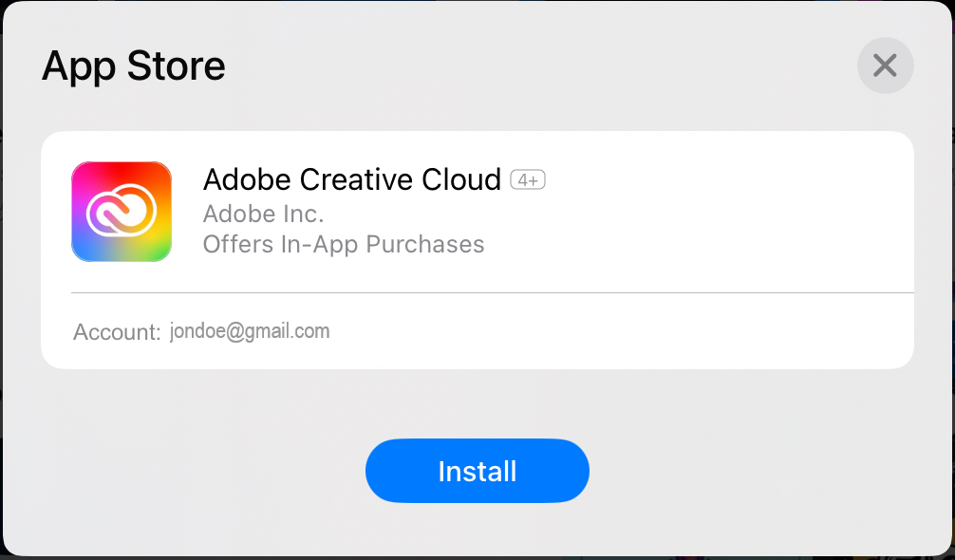This screenshot has height=560, width=955.
Task: Click the white cloud symbol inside app icon
Action: 122,213
